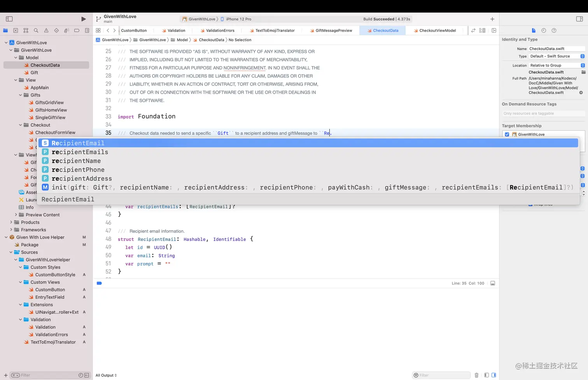This screenshot has height=380, width=588.
Task: Run the GivenWithLove app with the play button
Action: [83, 19]
